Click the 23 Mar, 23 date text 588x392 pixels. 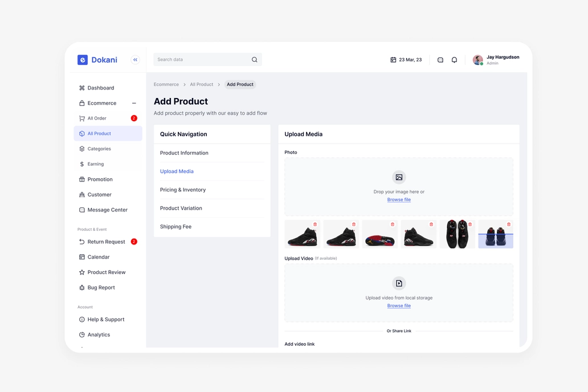click(x=410, y=60)
